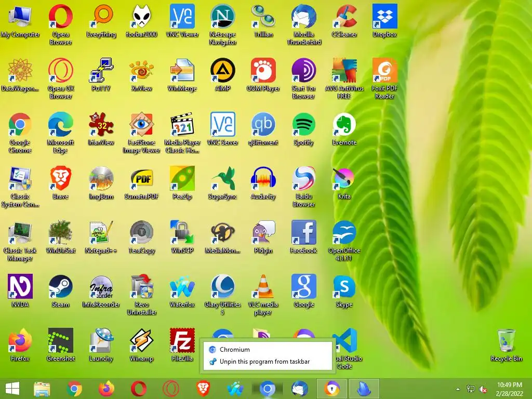This screenshot has width=532, height=399.
Task: Show hidden system tray icons
Action: [458, 389]
